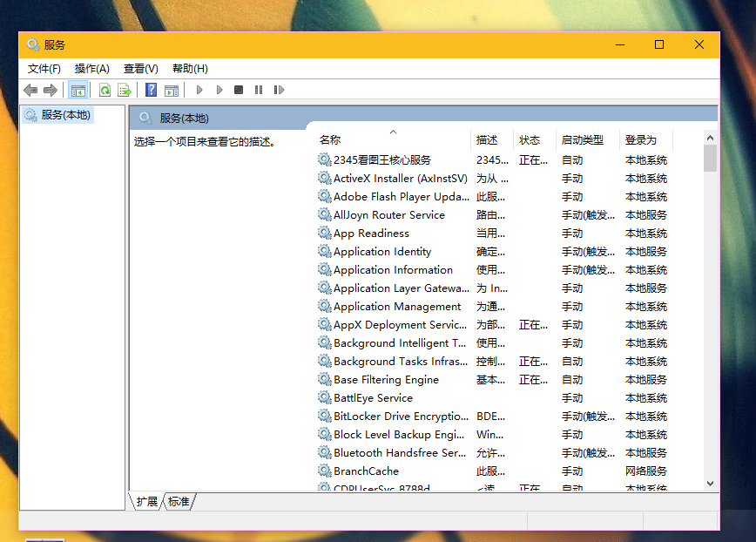Image resolution: width=756 pixels, height=542 pixels.
Task: Click 自动 startup type of Base Filtering Engine
Action: point(572,380)
